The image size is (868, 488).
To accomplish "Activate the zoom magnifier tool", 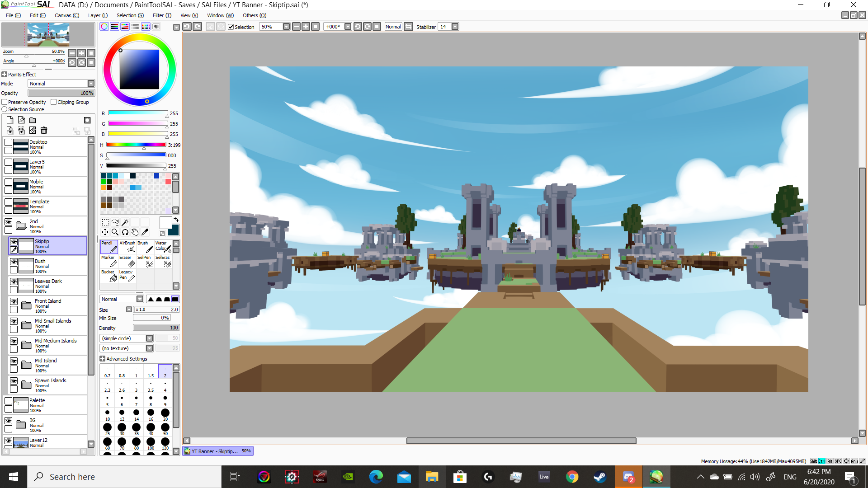I will (x=115, y=232).
